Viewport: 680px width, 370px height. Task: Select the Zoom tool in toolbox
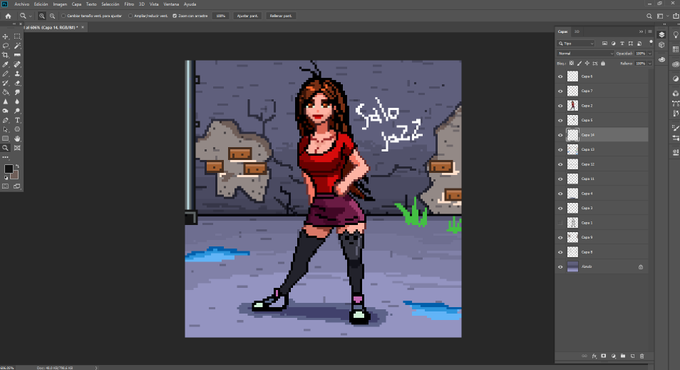tap(6, 148)
